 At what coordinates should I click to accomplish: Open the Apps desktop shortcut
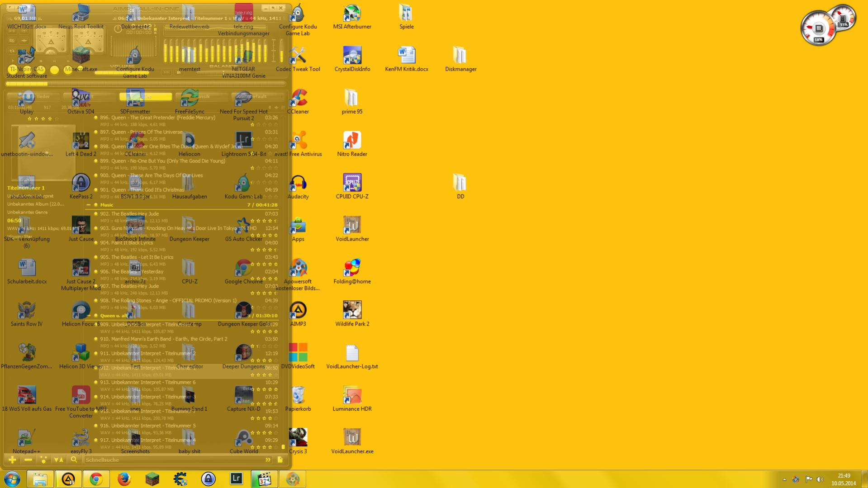coord(298,230)
